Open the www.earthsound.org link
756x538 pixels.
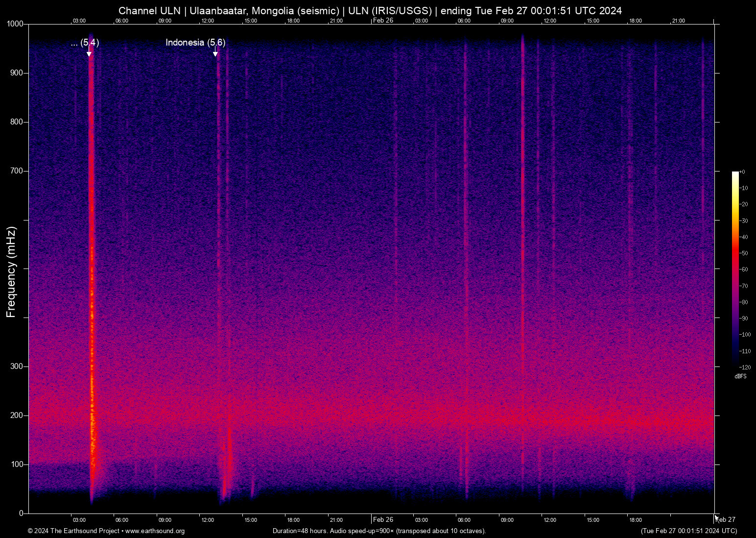155,531
